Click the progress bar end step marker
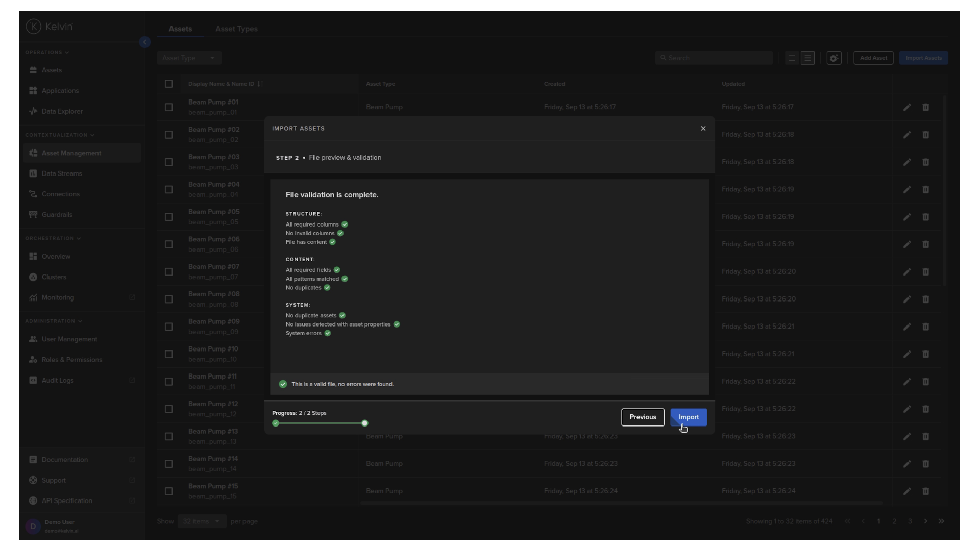 [364, 423]
